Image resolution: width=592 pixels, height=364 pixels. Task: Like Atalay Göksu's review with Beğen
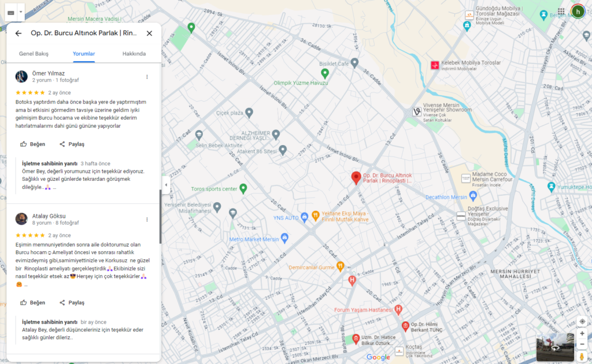coord(33,303)
